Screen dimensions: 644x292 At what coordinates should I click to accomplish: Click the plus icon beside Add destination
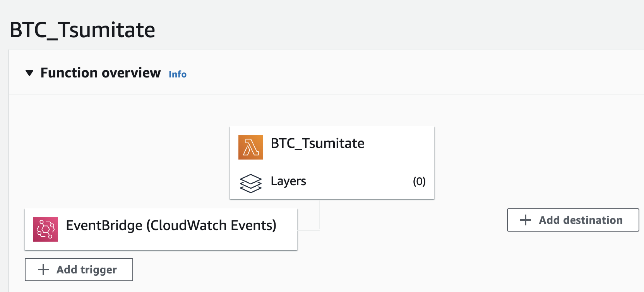pyautogui.click(x=525, y=220)
